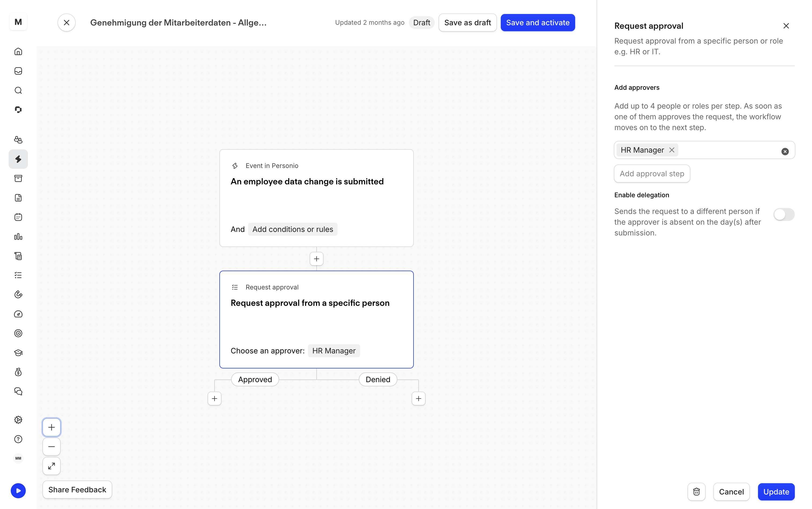The image size is (812, 509).
Task: Click the approvers input field
Action: click(x=727, y=150)
